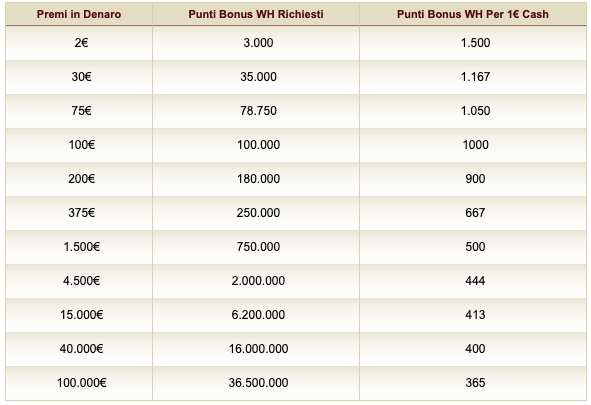Click the 375€ prize cell
The width and height of the screenshot is (591, 405).
[x=79, y=213]
